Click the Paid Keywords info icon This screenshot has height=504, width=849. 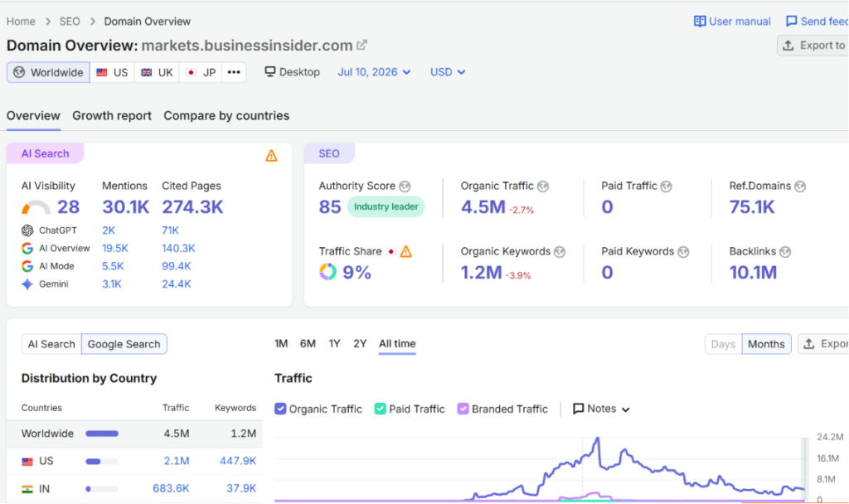(x=683, y=252)
